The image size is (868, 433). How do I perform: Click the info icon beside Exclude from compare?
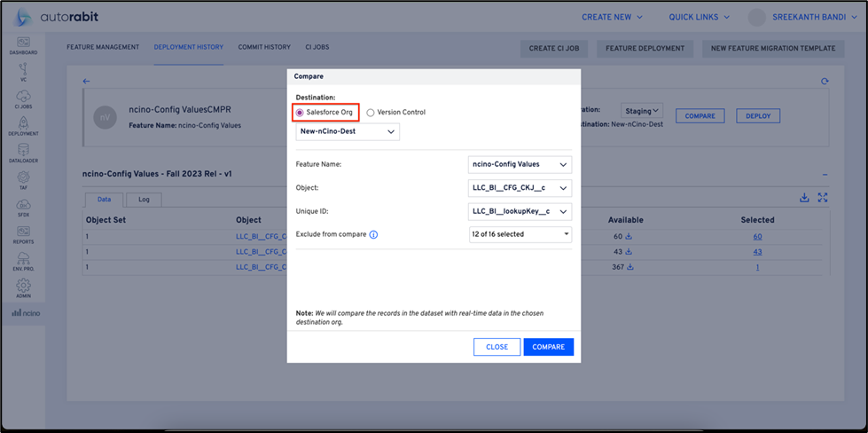pos(373,235)
